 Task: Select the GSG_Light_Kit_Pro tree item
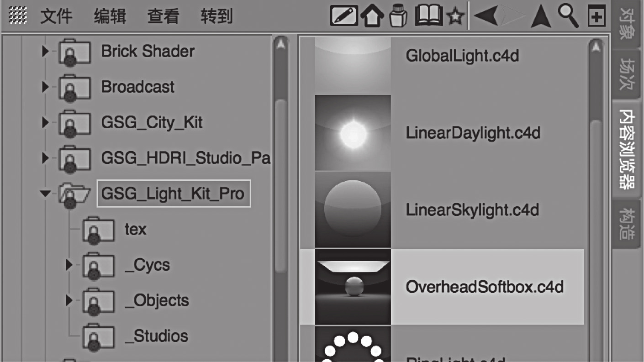(x=174, y=194)
